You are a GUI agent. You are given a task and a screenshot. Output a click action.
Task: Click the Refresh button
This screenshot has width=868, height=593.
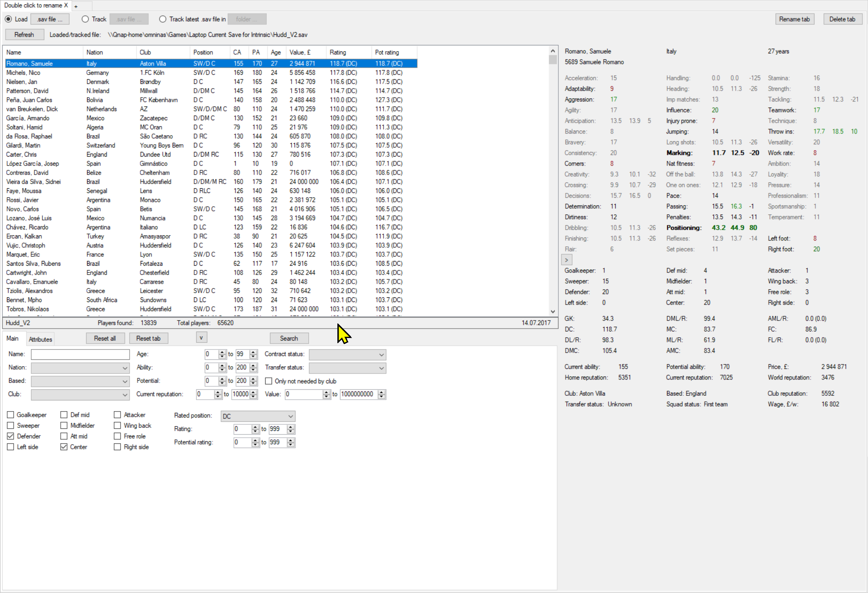click(x=24, y=35)
